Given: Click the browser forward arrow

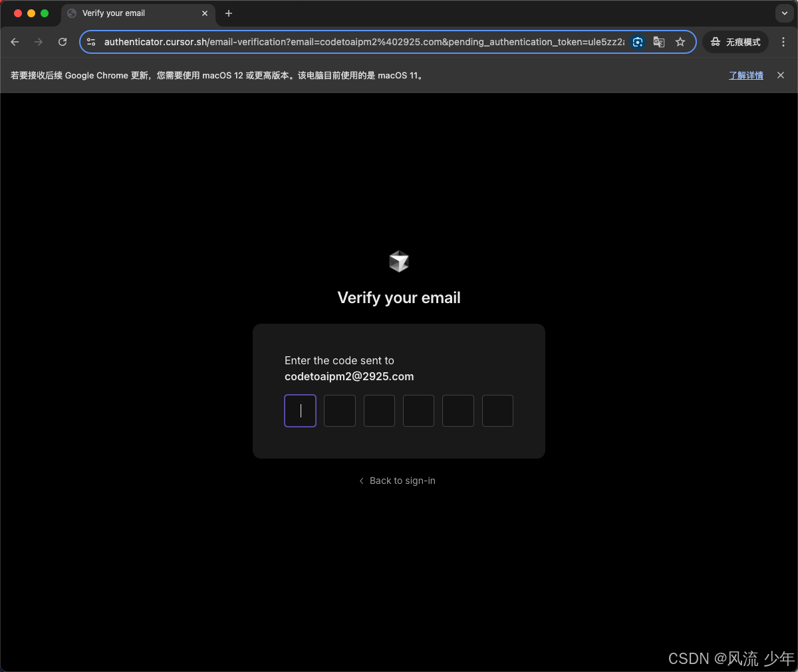Looking at the screenshot, I should [39, 42].
